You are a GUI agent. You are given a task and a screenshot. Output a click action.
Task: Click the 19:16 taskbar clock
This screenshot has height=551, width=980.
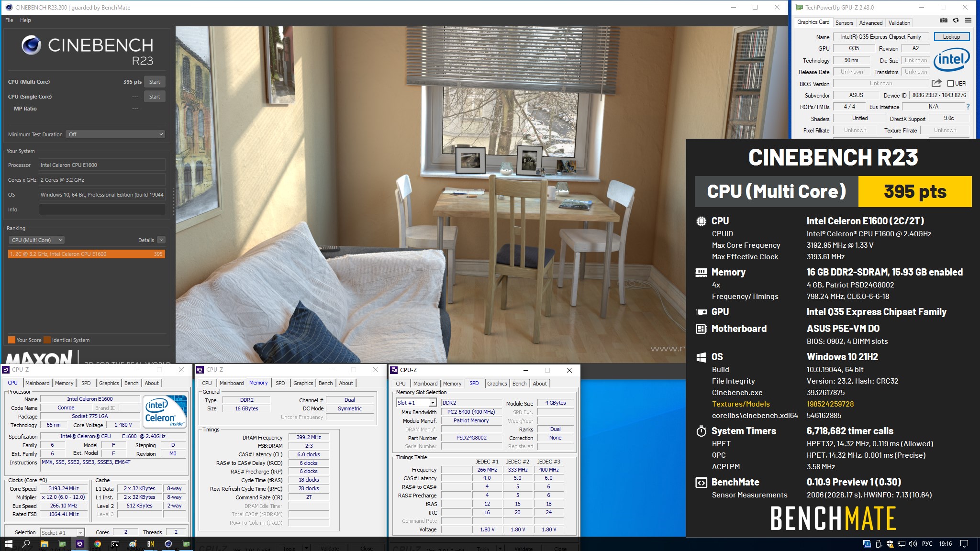945,544
